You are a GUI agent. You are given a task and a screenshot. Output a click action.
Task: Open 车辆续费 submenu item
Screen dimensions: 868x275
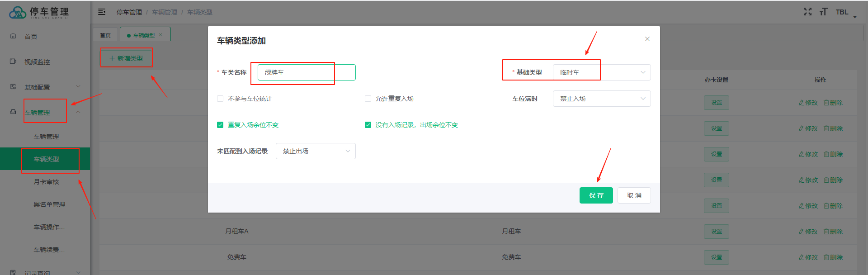tap(49, 250)
